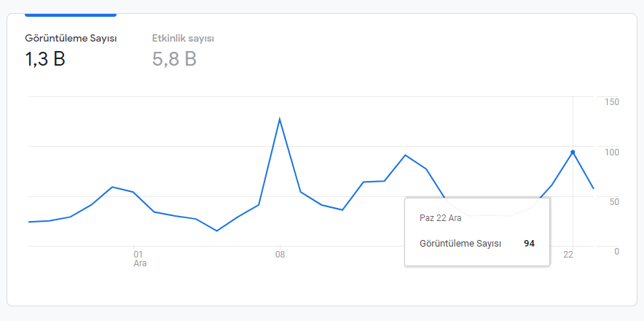Click the 50 value on y-axis
Image resolution: width=644 pixels, height=321 pixels.
click(x=614, y=201)
